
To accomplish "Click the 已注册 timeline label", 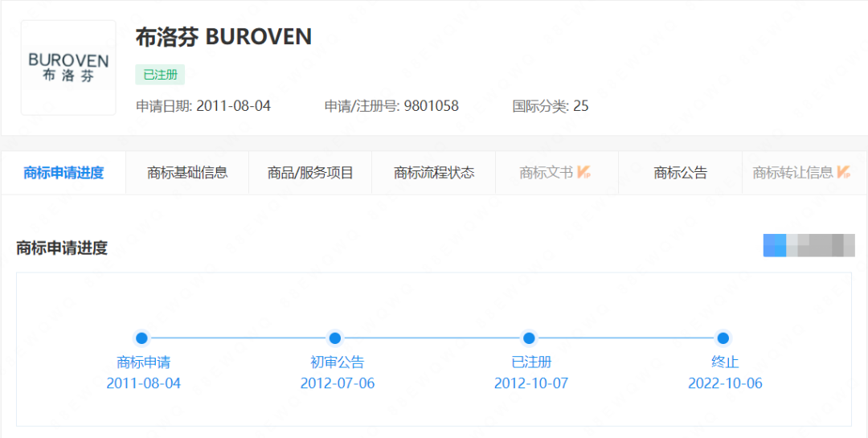I will [531, 362].
